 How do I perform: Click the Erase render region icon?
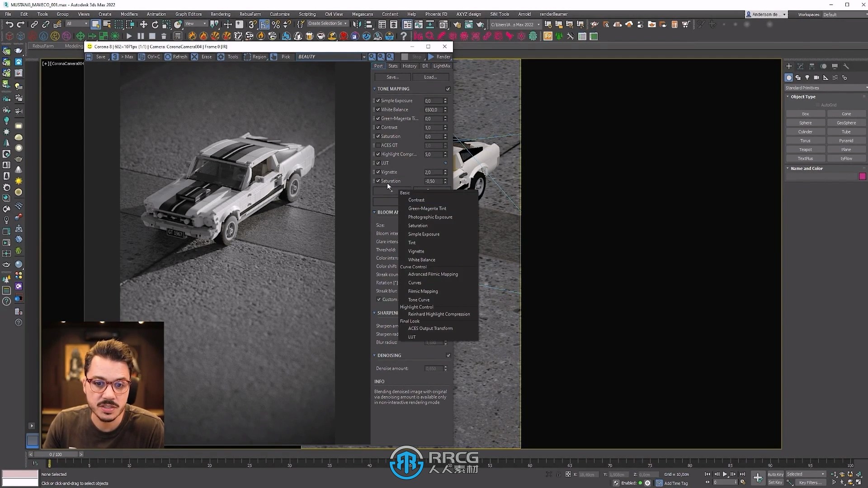pos(195,56)
